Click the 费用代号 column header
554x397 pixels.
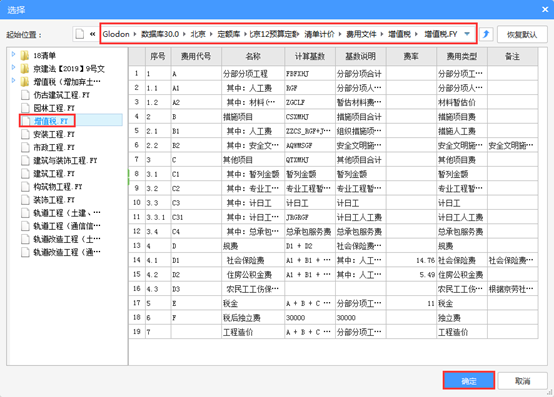[196, 56]
